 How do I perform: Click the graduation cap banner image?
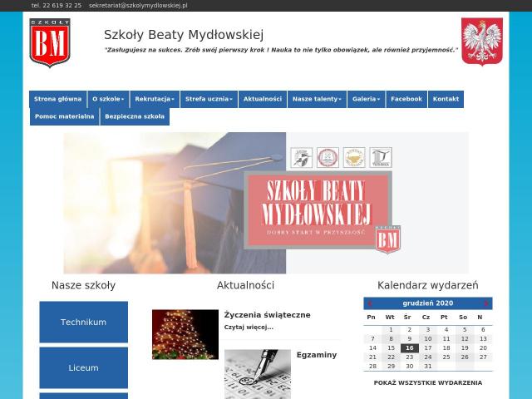266,203
